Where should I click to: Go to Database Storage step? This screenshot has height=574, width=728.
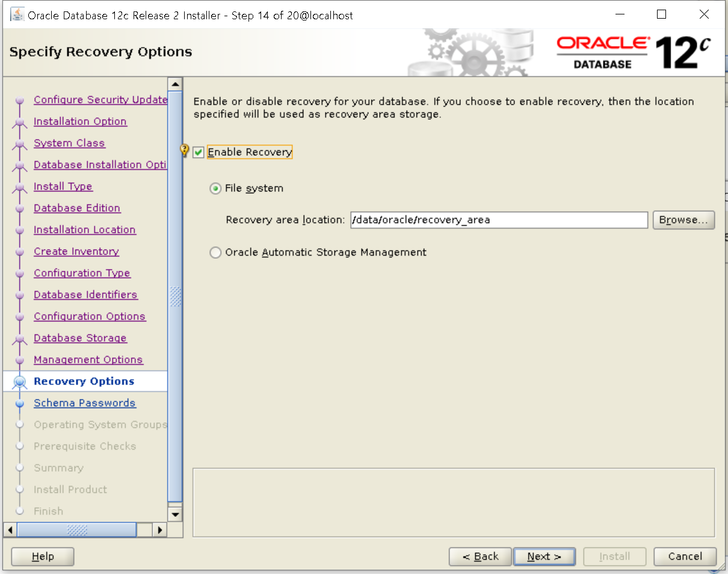click(x=80, y=338)
